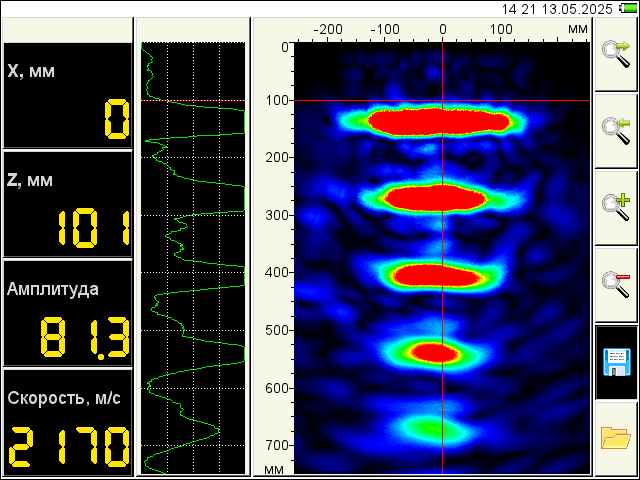Click the date and time readout
This screenshot has width=640, height=480.
click(558, 8)
